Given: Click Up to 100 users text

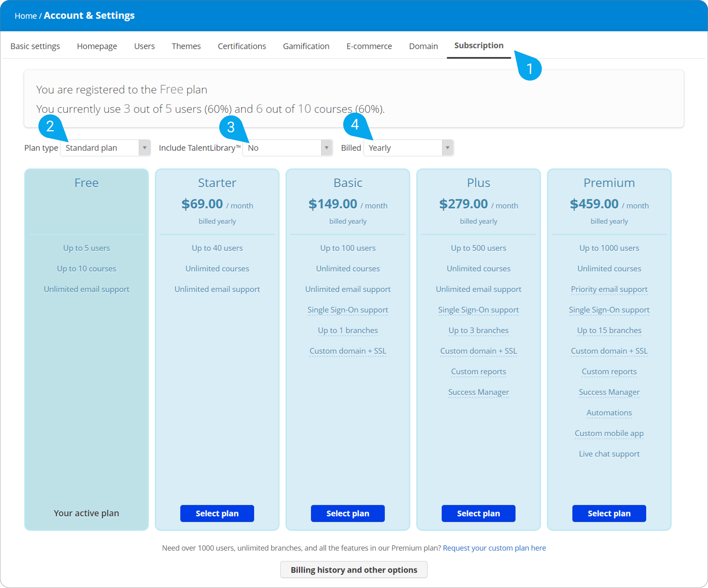Looking at the screenshot, I should point(348,248).
